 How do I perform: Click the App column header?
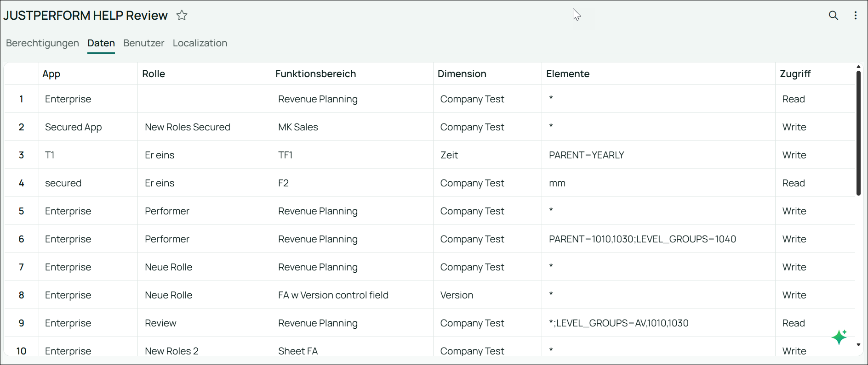click(x=88, y=74)
